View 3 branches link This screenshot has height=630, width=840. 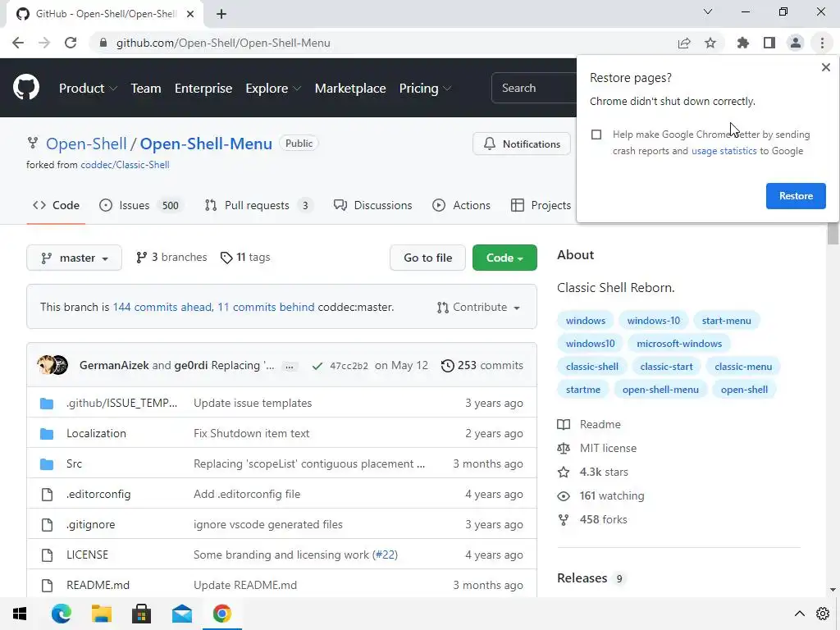pyautogui.click(x=171, y=258)
